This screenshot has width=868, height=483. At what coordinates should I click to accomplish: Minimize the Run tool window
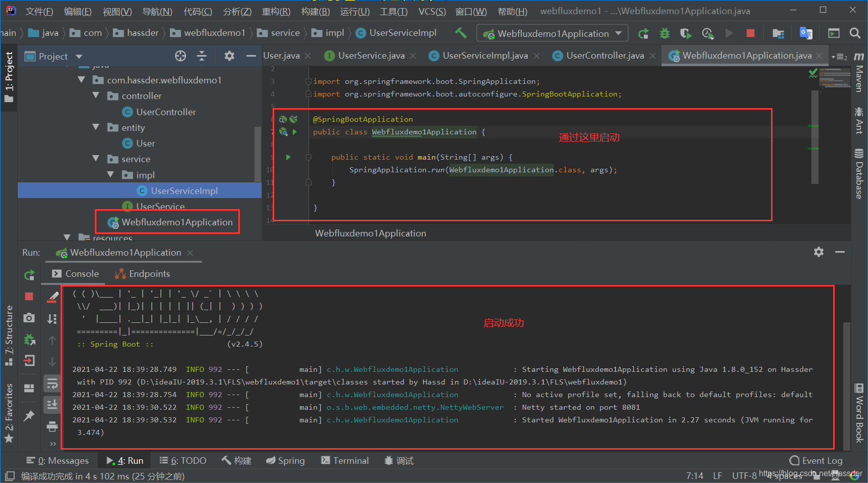[840, 252]
